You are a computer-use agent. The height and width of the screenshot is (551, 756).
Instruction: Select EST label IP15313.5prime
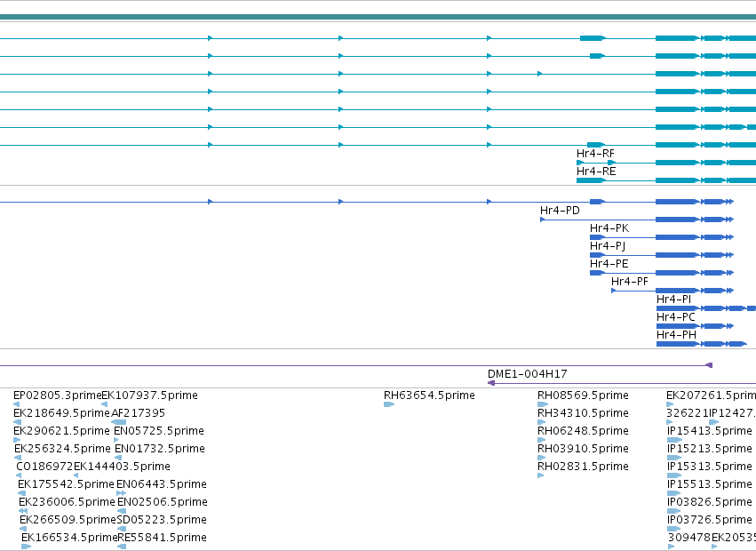pyautogui.click(x=710, y=467)
